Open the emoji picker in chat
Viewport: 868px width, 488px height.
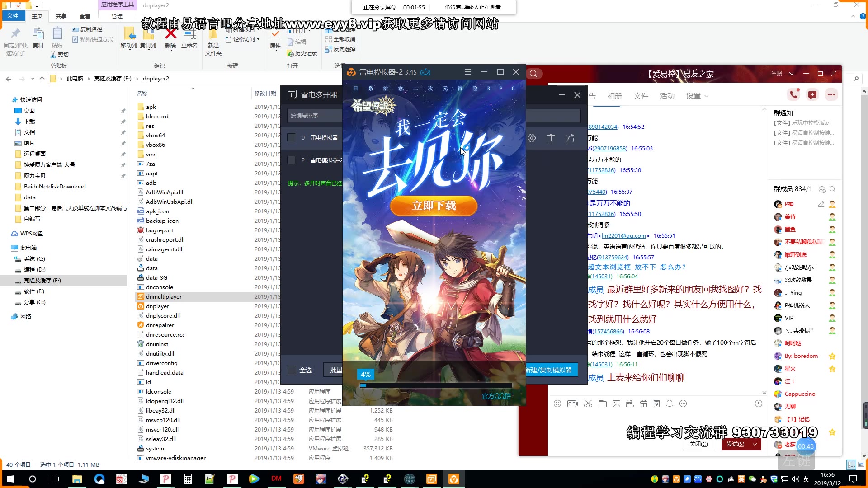(x=557, y=404)
